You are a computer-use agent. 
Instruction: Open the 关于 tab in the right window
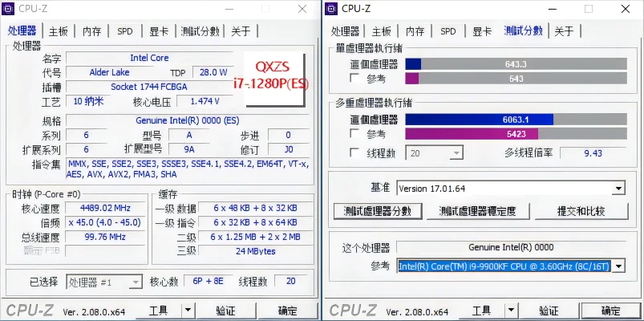(564, 30)
